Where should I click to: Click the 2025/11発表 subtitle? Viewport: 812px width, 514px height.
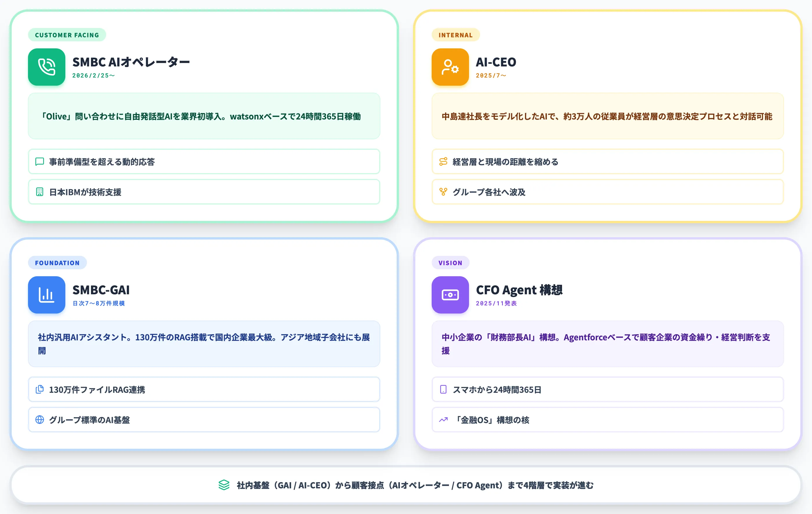496,303
